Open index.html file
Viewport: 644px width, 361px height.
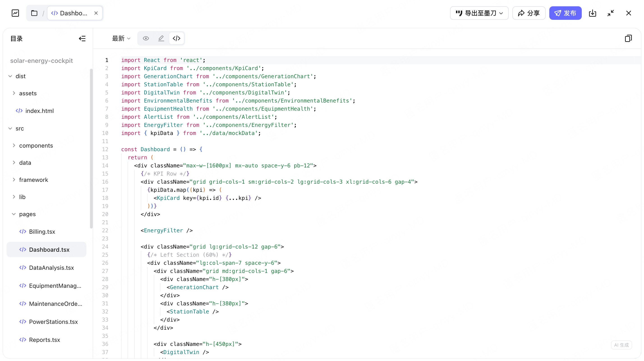point(39,111)
